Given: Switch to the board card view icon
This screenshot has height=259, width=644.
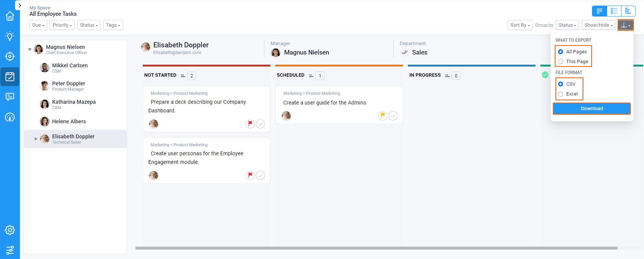Looking at the screenshot, I should (x=600, y=11).
